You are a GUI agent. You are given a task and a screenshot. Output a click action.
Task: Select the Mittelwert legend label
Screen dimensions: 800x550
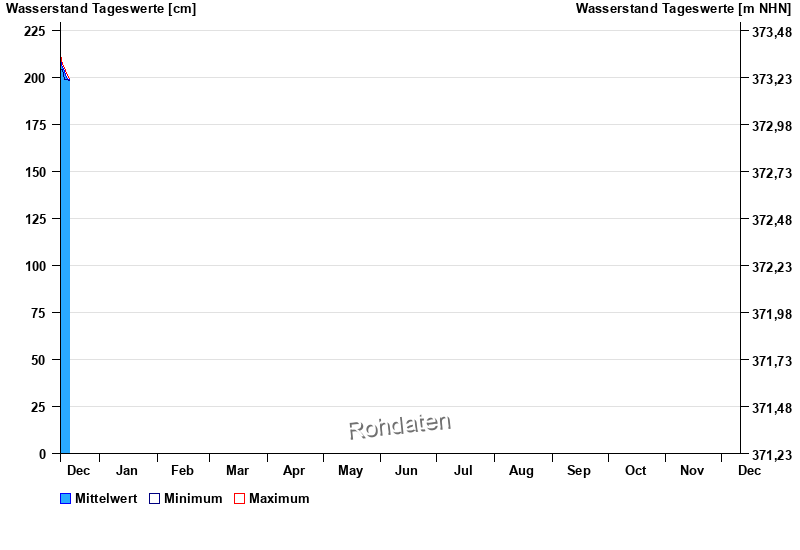click(106, 499)
